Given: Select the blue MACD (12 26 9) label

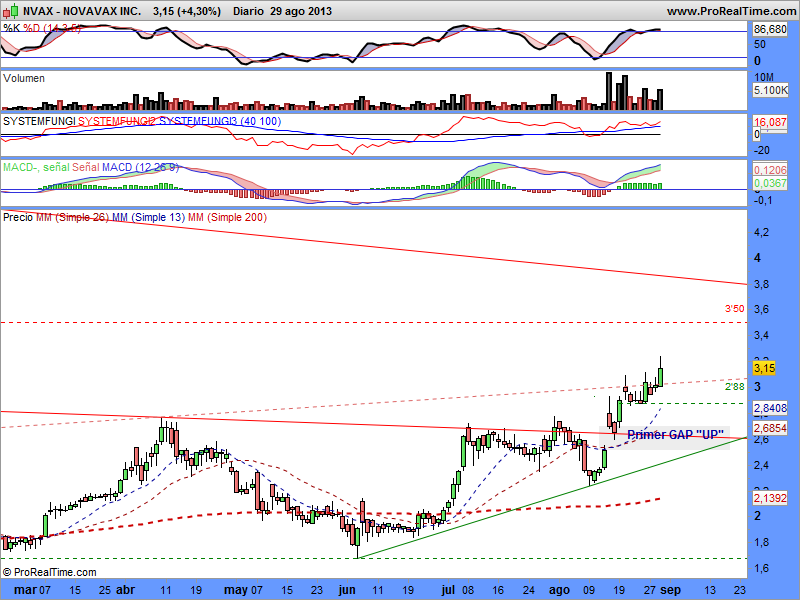Looking at the screenshot, I should tap(140, 167).
